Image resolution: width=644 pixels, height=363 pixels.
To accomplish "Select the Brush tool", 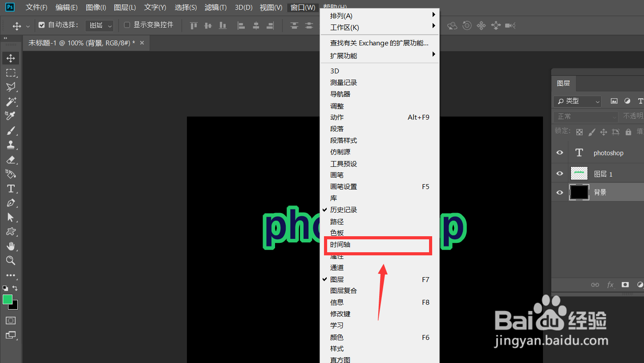I will [x=11, y=130].
